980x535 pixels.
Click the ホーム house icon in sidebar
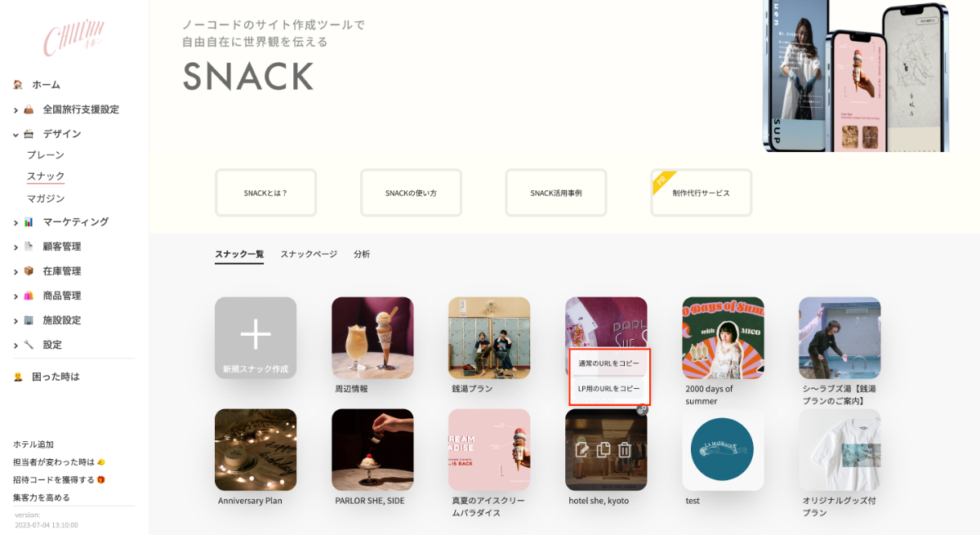[x=18, y=85]
